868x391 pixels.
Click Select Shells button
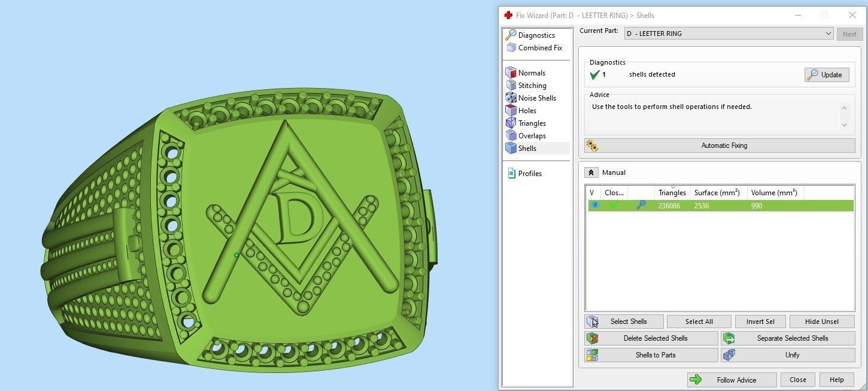point(624,322)
